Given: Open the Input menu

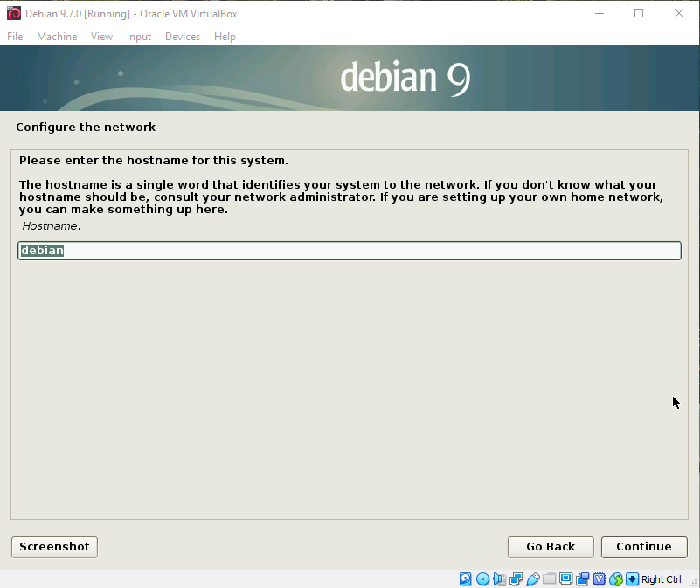Looking at the screenshot, I should [139, 37].
